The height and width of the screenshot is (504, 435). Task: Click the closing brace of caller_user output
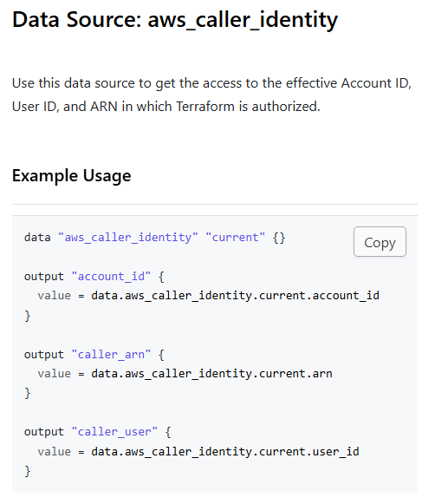[x=28, y=472]
